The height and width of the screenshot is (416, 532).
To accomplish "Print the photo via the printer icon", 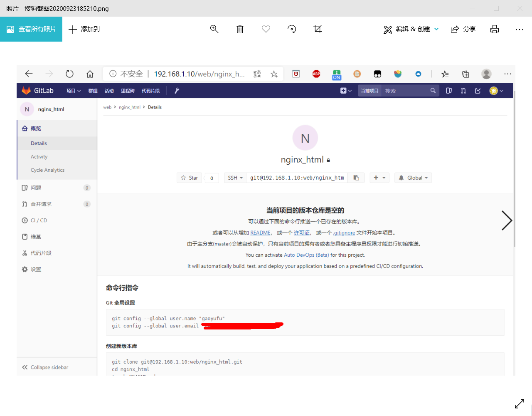I will pos(495,29).
